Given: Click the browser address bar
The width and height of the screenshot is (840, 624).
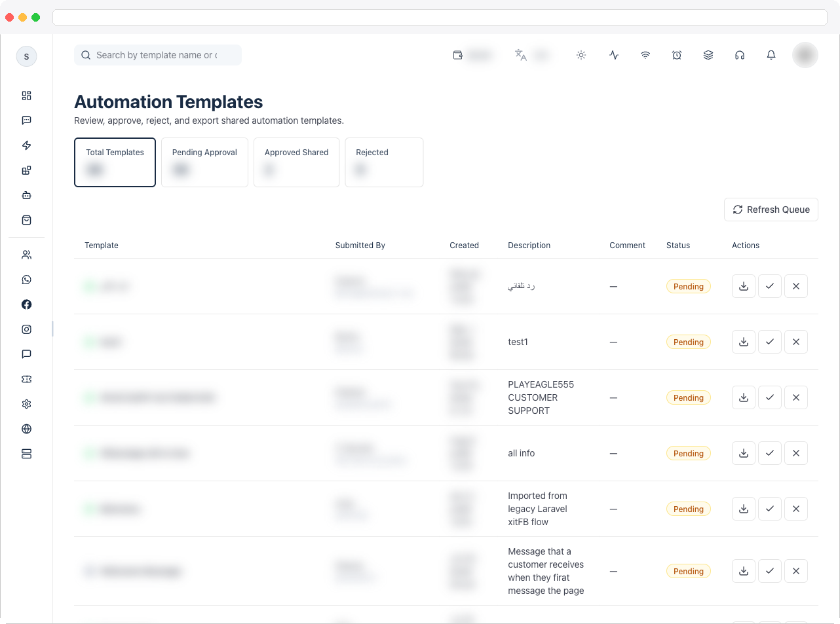Looking at the screenshot, I should [x=440, y=17].
